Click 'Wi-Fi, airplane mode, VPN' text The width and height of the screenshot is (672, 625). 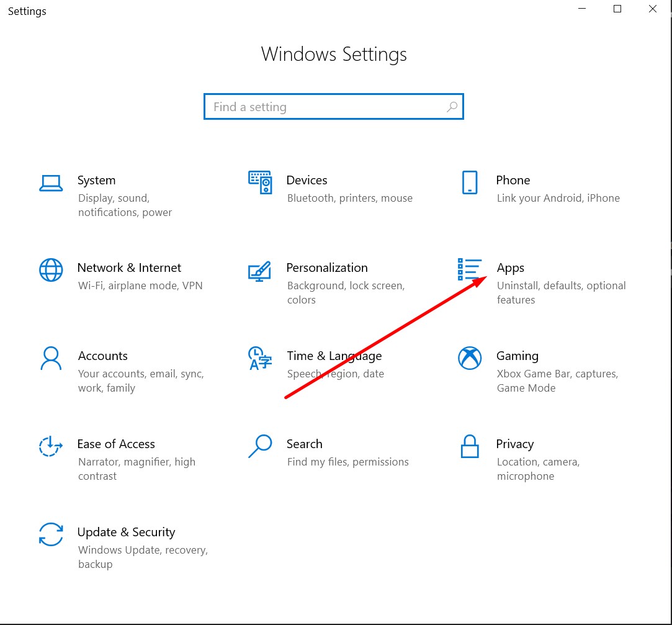point(140,286)
